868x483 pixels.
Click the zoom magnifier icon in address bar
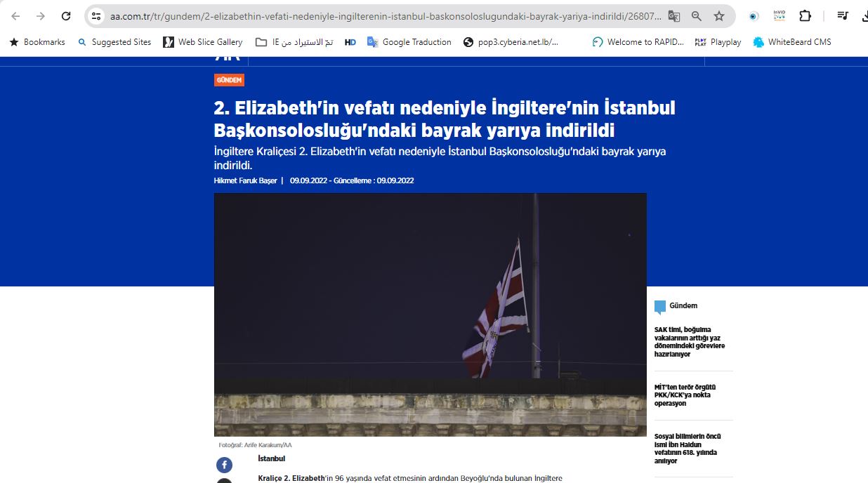pyautogui.click(x=697, y=16)
